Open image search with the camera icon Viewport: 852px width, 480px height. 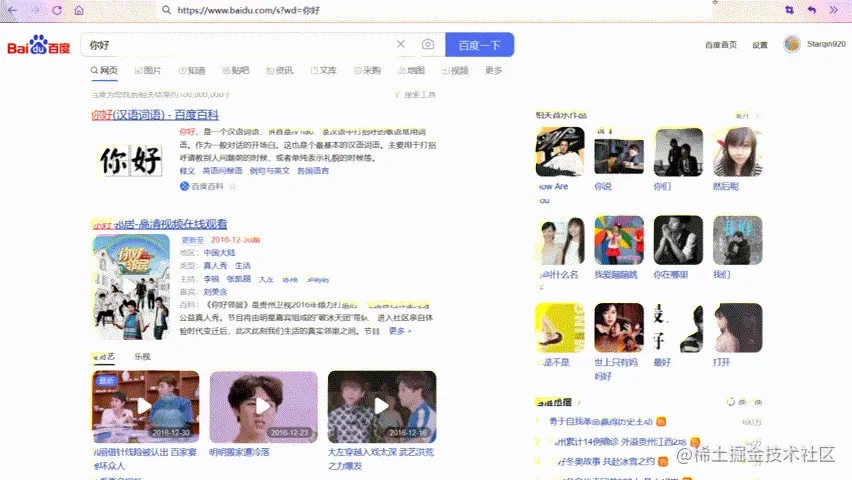coord(428,45)
